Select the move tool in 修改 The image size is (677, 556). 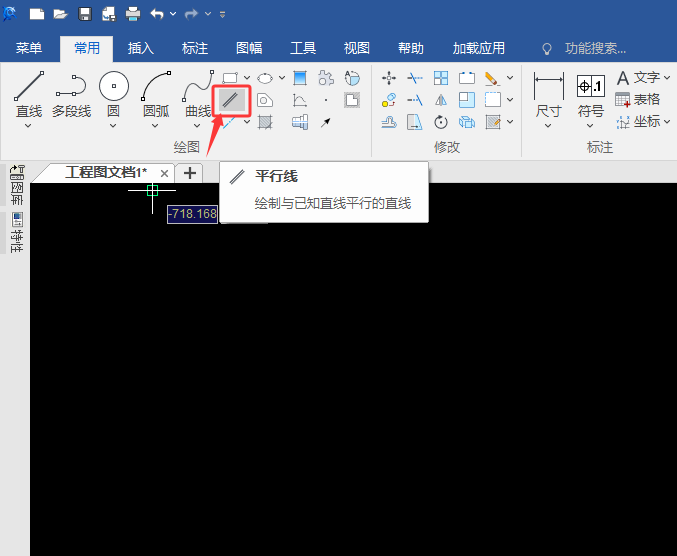point(389,78)
